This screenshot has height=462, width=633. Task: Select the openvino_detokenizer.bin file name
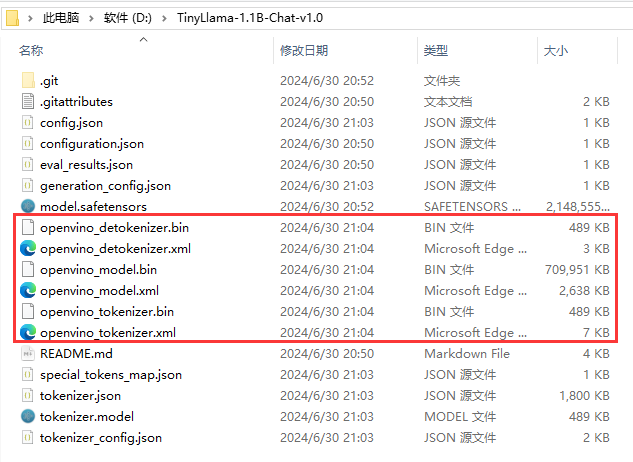point(115,228)
